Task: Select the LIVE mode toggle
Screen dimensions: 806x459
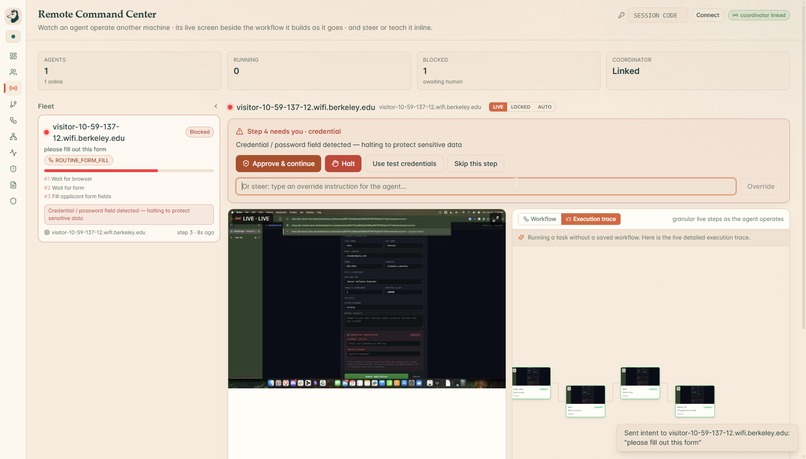Action: click(x=498, y=107)
